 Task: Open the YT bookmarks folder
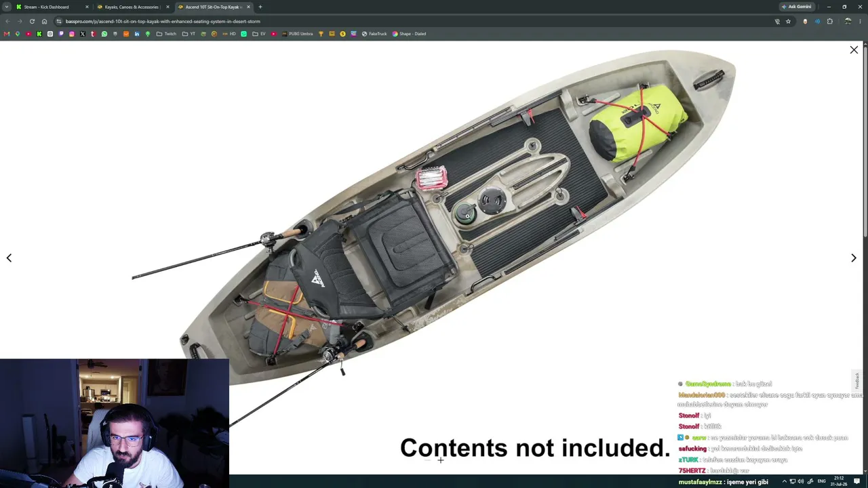pos(189,34)
